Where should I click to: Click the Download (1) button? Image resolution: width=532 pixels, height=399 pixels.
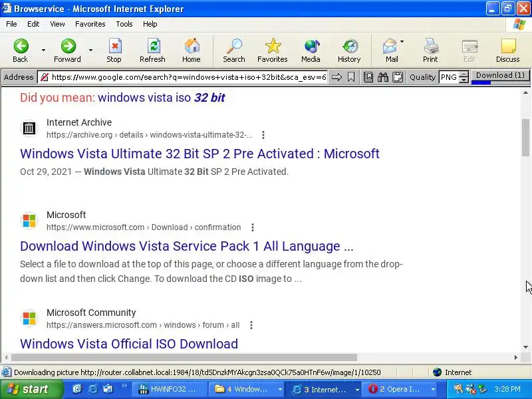501,76
